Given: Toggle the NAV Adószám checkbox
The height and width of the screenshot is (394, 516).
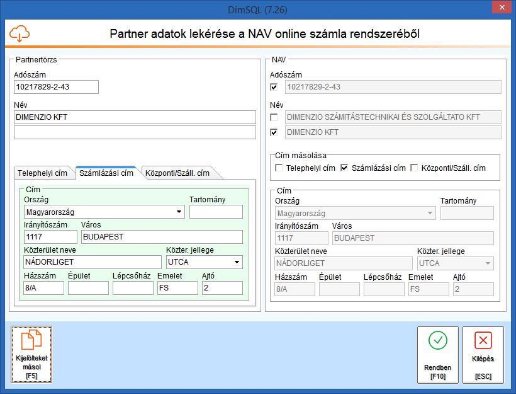Looking at the screenshot, I should point(274,87).
